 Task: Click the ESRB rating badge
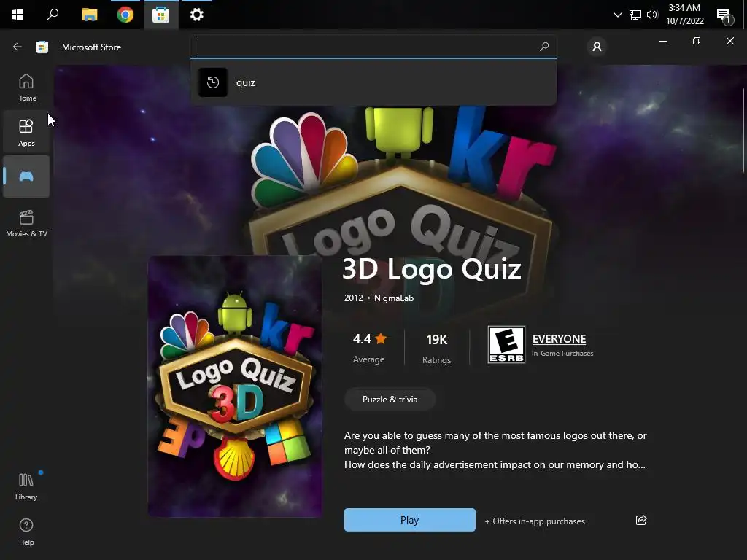coord(506,344)
